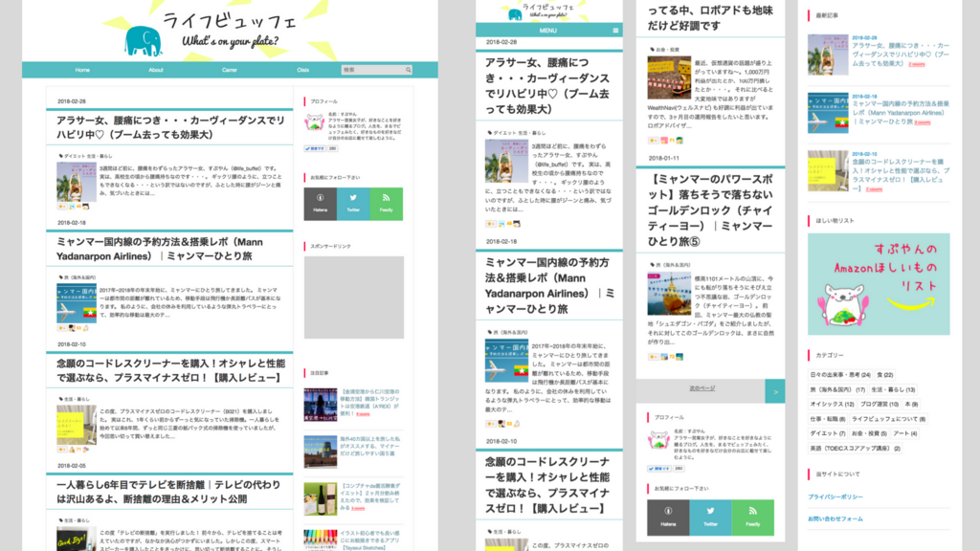This screenshot has width=980, height=551.
Task: Select the アート (4) category
Action: coord(905,433)
